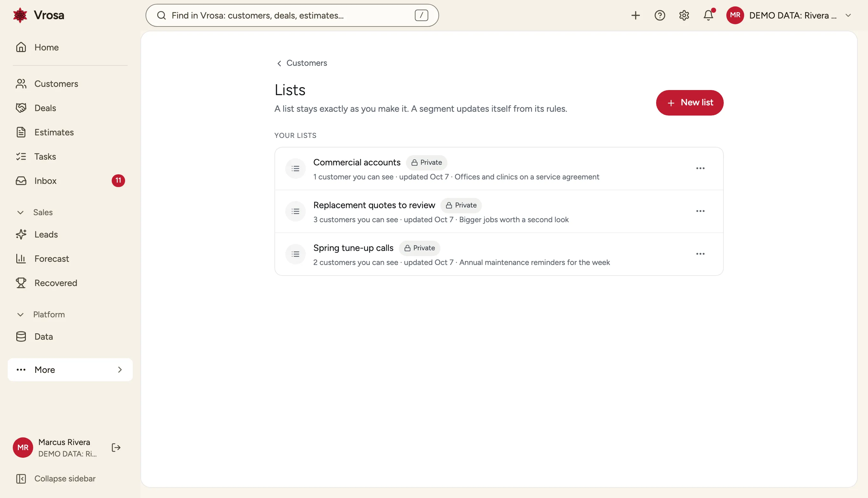
Task: Open Deals in the sidebar
Action: [70, 108]
